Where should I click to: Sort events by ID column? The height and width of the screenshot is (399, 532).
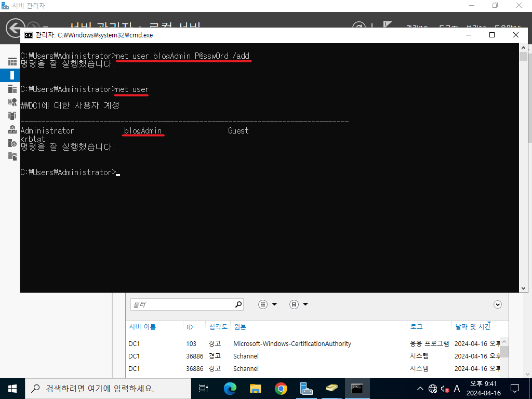(x=189, y=327)
